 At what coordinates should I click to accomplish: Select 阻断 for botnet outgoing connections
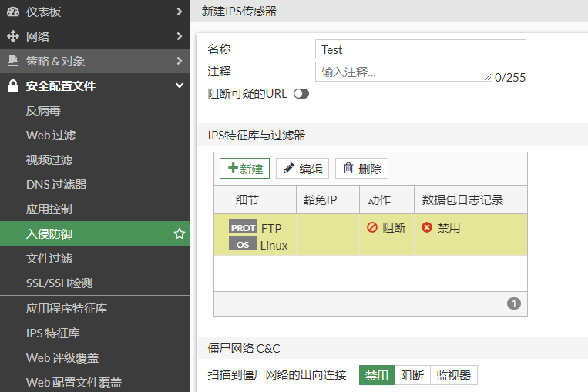412,376
